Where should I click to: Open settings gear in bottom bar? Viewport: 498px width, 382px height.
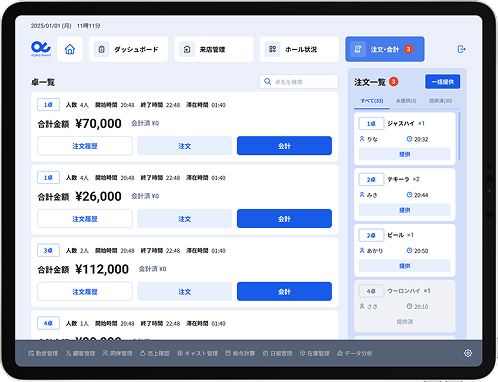[468, 353]
